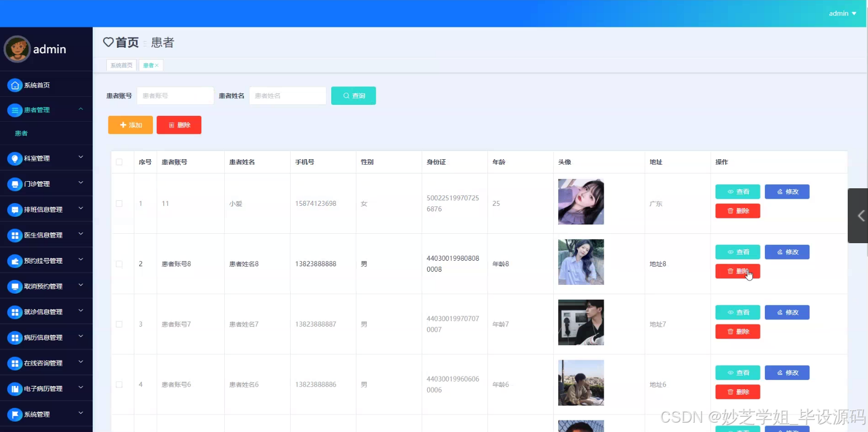This screenshot has height=432, width=868.
Task: Click 查看 for 患者姓名8
Action: click(737, 252)
